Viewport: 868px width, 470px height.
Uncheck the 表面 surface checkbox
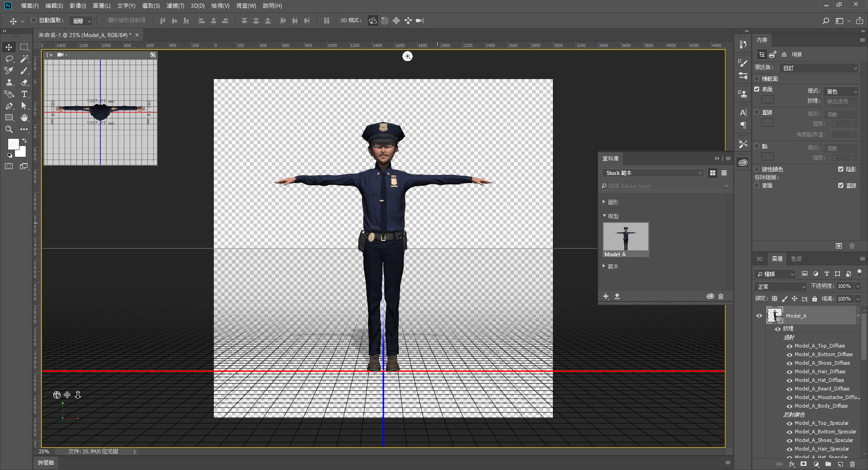757,89
